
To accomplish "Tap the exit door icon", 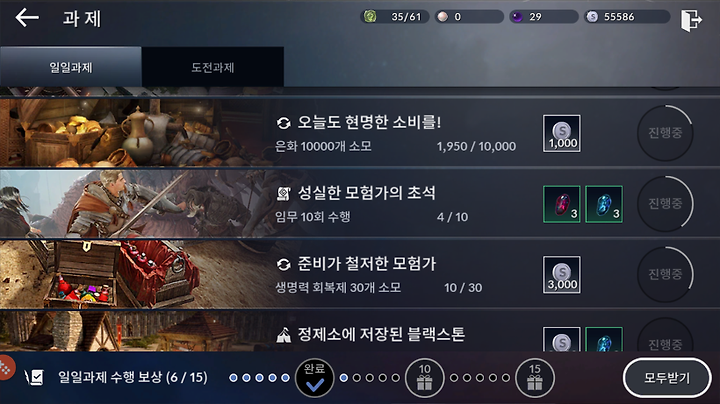I will (691, 20).
